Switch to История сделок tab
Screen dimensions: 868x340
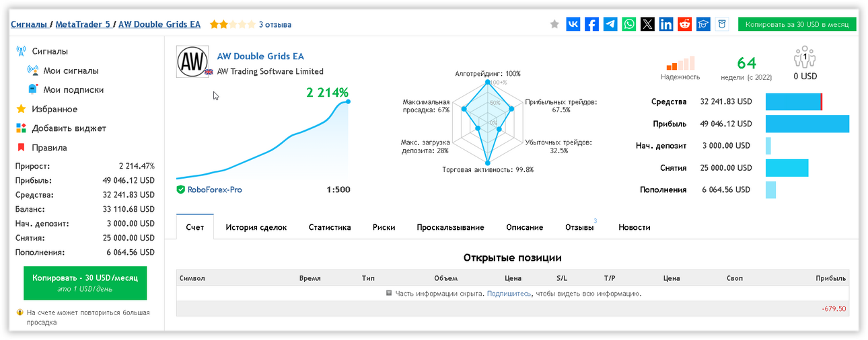pos(256,227)
